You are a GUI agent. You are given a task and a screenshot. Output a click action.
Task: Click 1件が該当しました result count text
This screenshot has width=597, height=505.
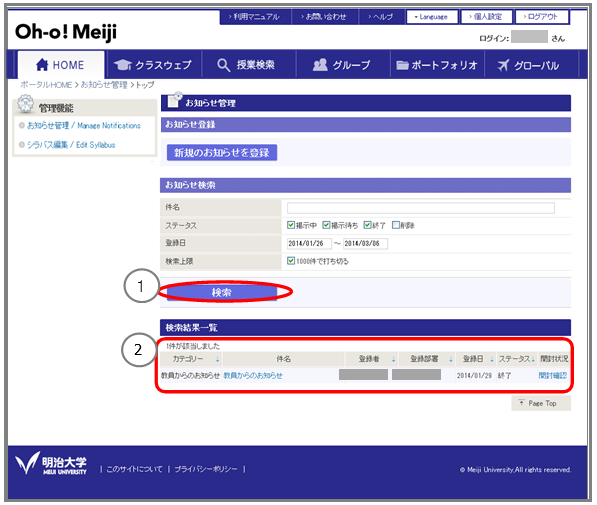pyautogui.click(x=193, y=346)
